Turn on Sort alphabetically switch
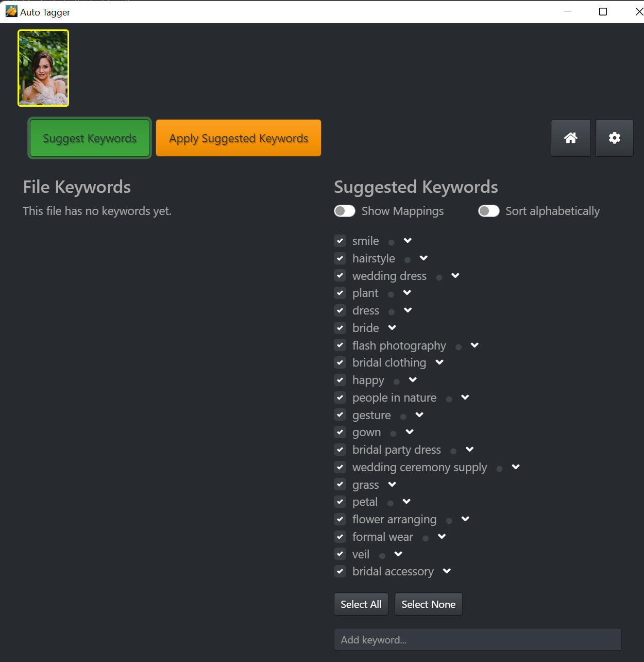The height and width of the screenshot is (662, 644). [489, 211]
